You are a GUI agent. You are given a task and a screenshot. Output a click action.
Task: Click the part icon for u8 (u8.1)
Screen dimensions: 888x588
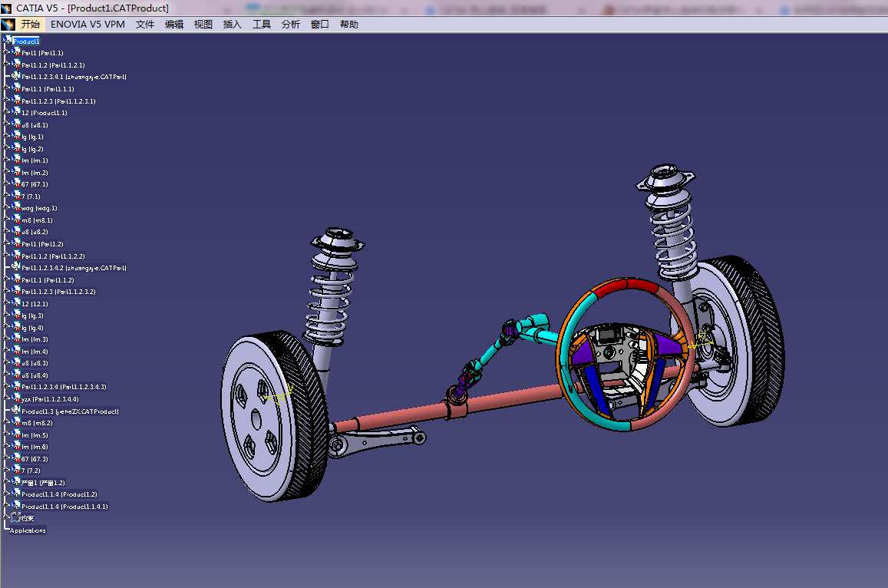pos(16,124)
